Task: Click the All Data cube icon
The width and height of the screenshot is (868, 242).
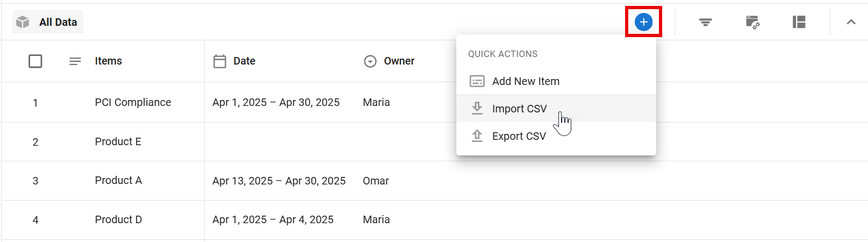Action: click(x=23, y=22)
